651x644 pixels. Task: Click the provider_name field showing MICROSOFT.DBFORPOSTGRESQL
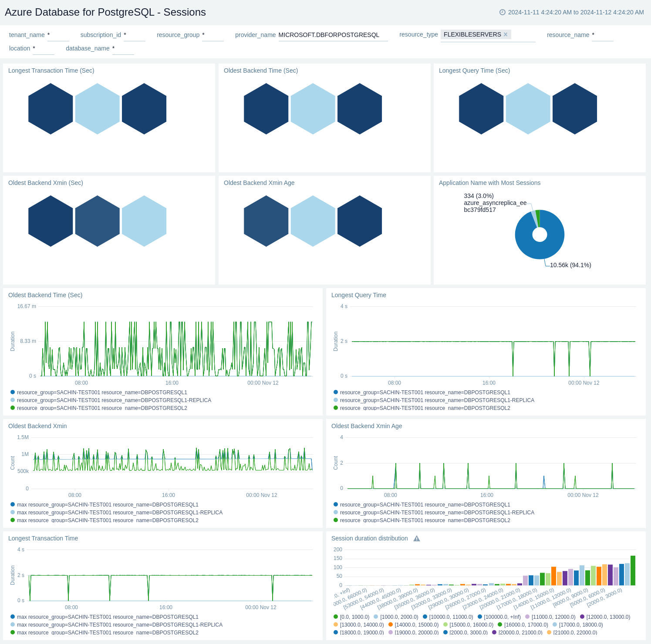[x=333, y=35]
